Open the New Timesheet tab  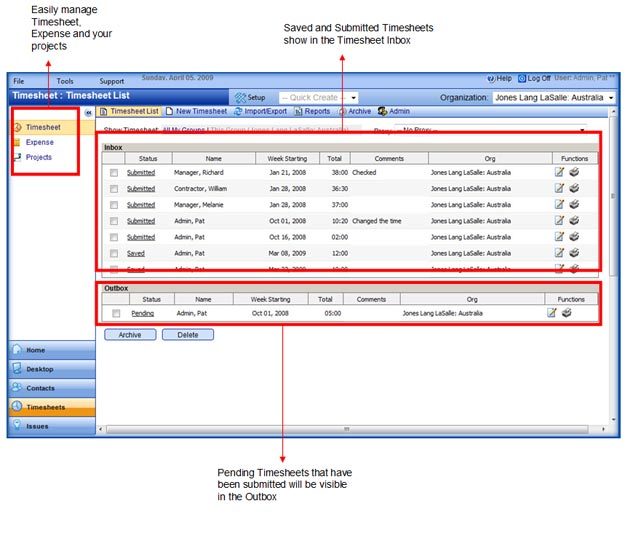[x=197, y=111]
